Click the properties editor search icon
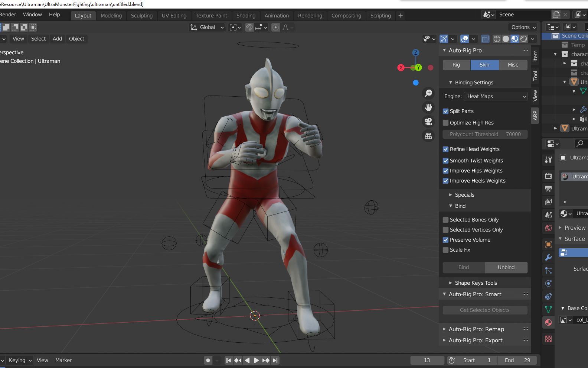 (580, 143)
